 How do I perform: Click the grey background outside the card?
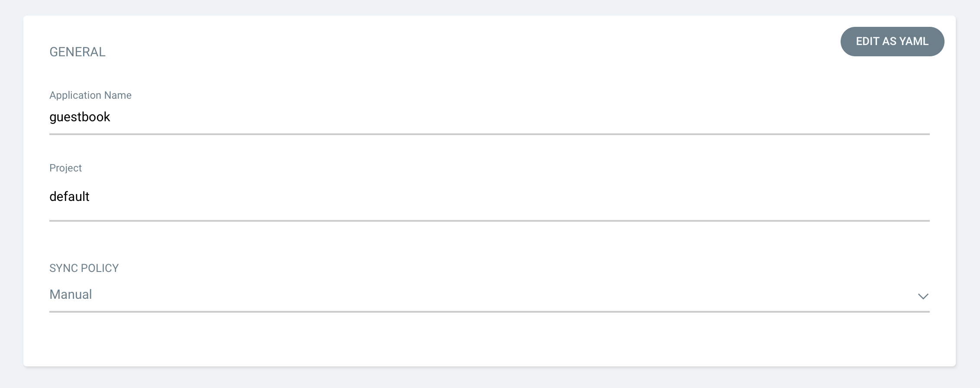point(490,378)
